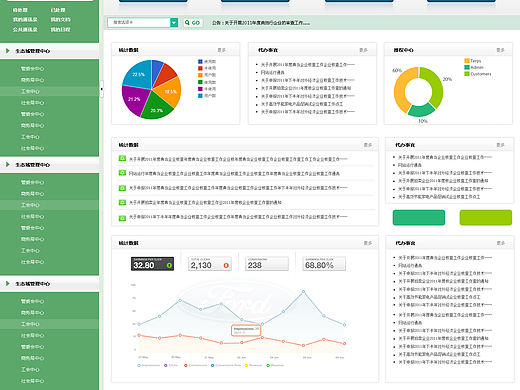
Task: Click the green icon on the second list row
Action: pyautogui.click(x=122, y=173)
